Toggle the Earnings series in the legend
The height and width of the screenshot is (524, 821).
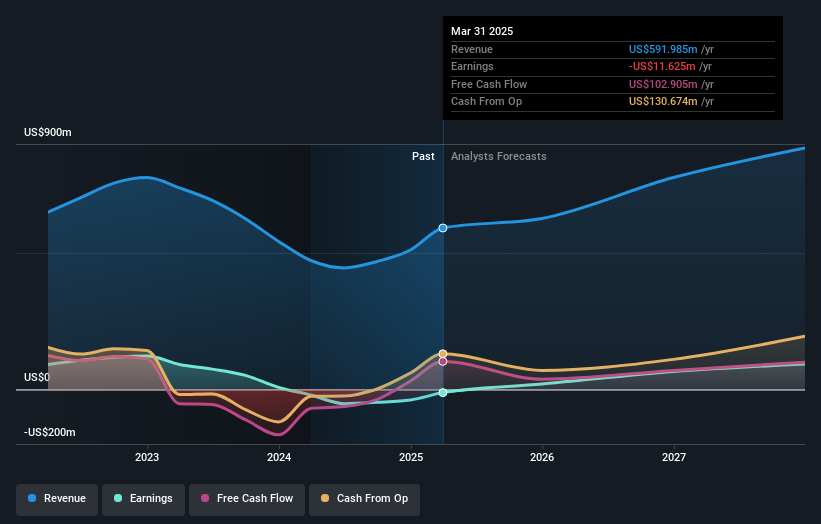click(143, 499)
